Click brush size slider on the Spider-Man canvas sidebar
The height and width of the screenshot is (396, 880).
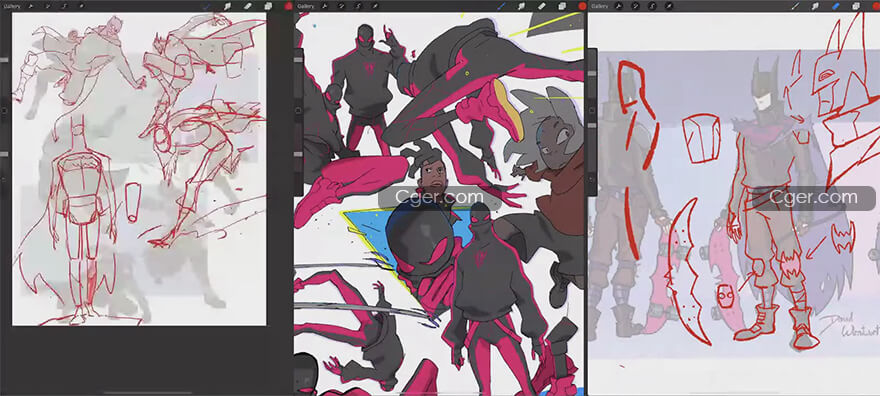299,59
